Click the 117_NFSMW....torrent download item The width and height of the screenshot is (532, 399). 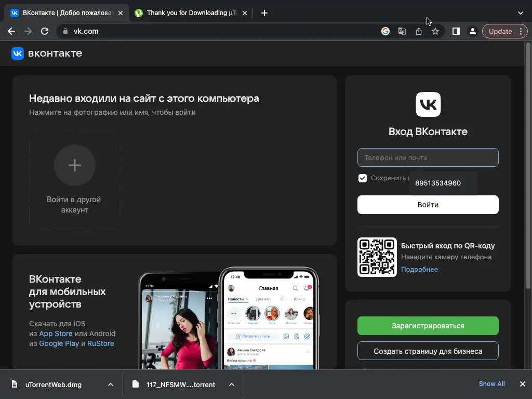click(183, 384)
